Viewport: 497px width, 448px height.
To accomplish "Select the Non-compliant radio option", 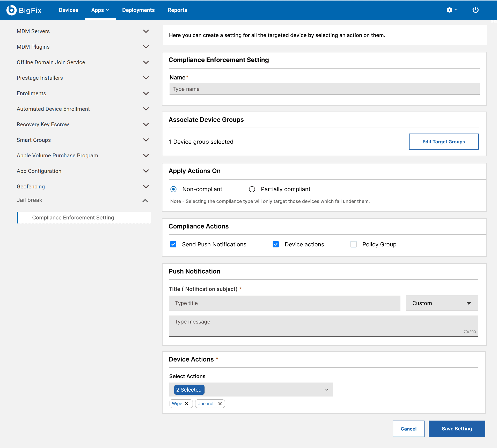I will [173, 189].
